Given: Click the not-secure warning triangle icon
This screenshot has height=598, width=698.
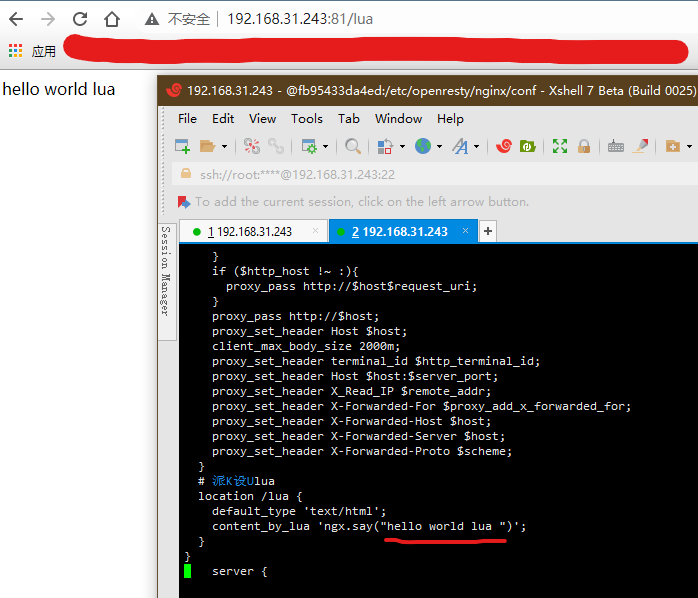Looking at the screenshot, I should [x=152, y=19].
